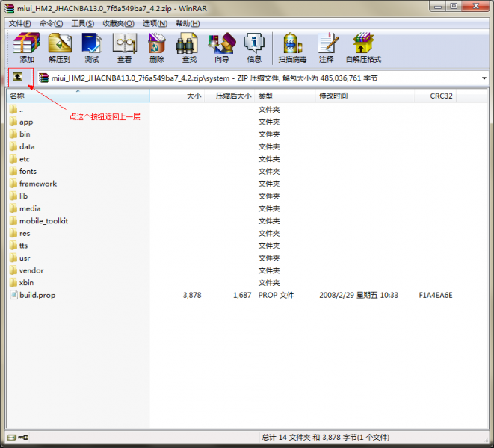Viewport: 494px width, 448px height.
Task: Sort by 大小 column header
Action: coord(177,96)
